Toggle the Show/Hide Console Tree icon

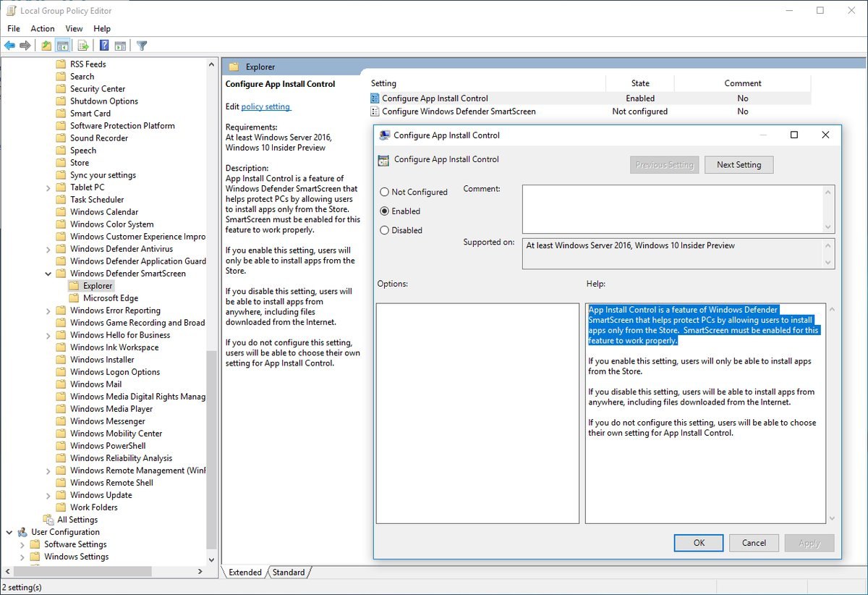click(63, 46)
